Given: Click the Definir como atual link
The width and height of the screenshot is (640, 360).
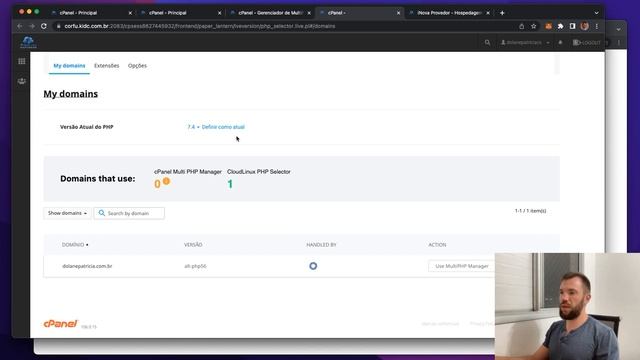Looking at the screenshot, I should 223,127.
